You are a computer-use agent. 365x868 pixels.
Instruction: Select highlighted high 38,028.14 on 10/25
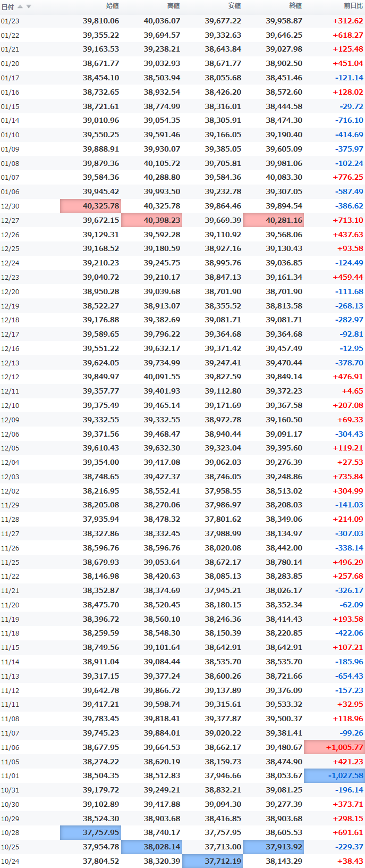(152, 847)
